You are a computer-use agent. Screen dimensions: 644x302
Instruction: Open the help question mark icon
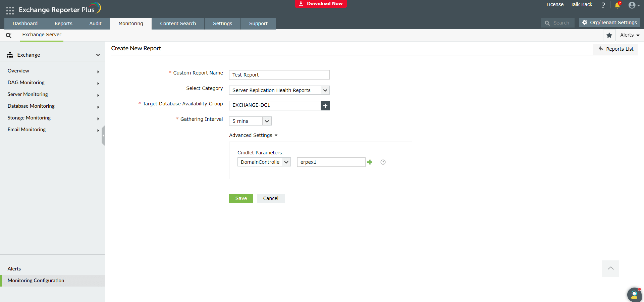click(603, 5)
